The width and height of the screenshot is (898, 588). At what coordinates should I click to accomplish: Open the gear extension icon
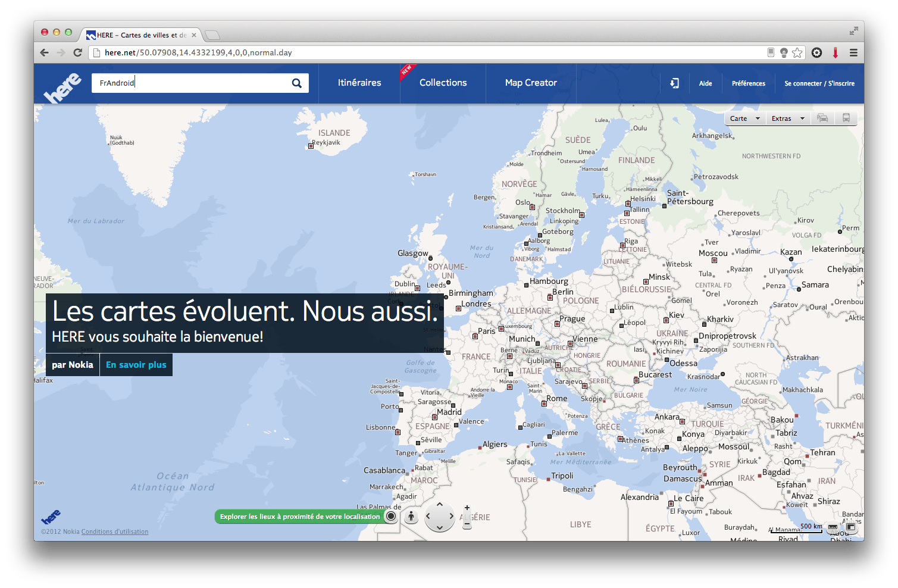[x=817, y=52]
